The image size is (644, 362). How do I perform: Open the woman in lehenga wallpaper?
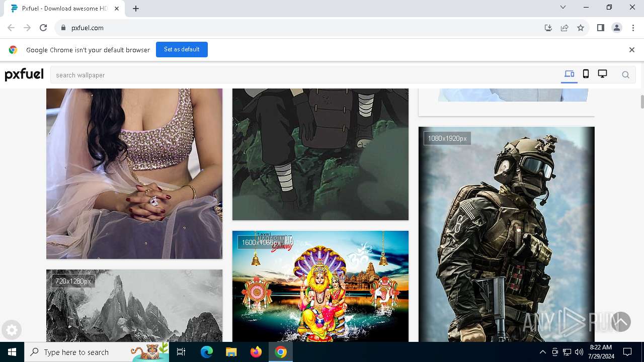[x=134, y=173]
